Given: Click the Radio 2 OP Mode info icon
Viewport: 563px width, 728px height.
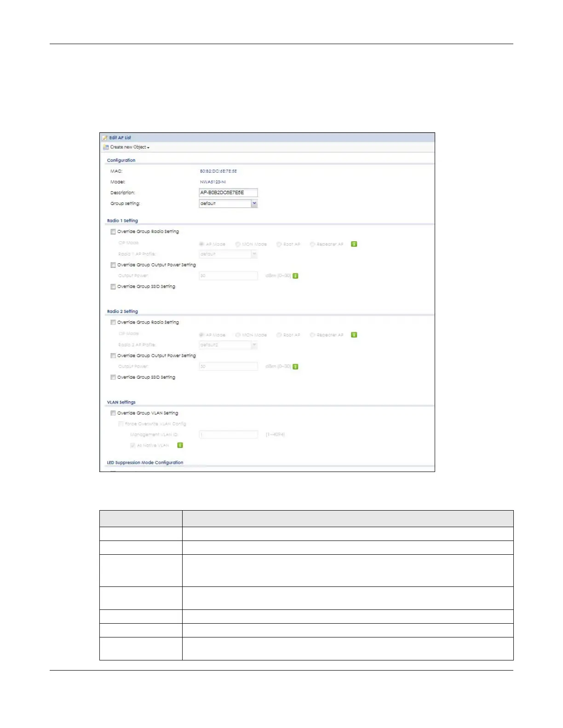Looking at the screenshot, I should pyautogui.click(x=354, y=335).
